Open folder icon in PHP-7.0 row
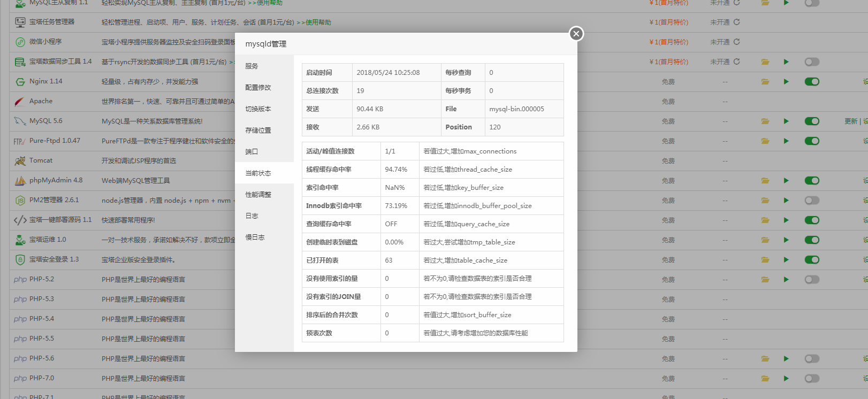This screenshot has width=868, height=399. 765,379
